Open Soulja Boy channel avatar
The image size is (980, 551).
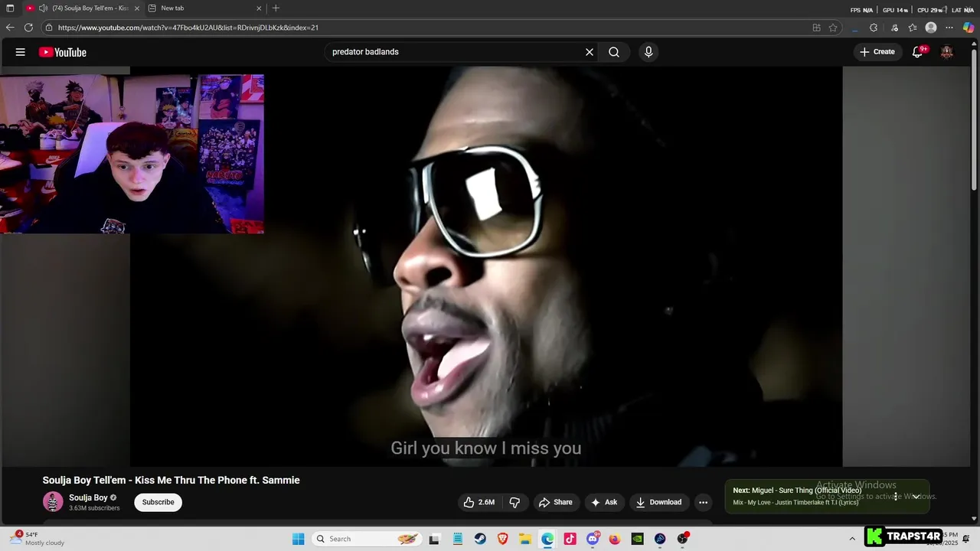(53, 502)
